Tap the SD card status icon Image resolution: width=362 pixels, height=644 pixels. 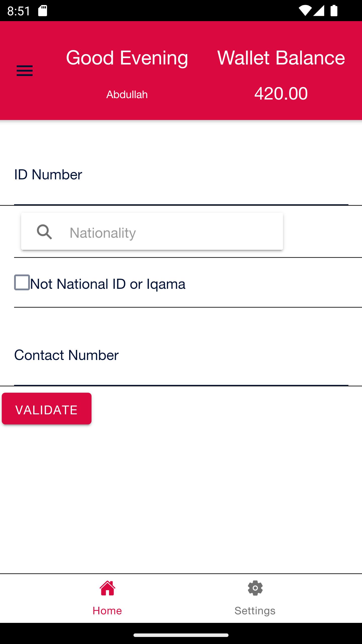[43, 11]
